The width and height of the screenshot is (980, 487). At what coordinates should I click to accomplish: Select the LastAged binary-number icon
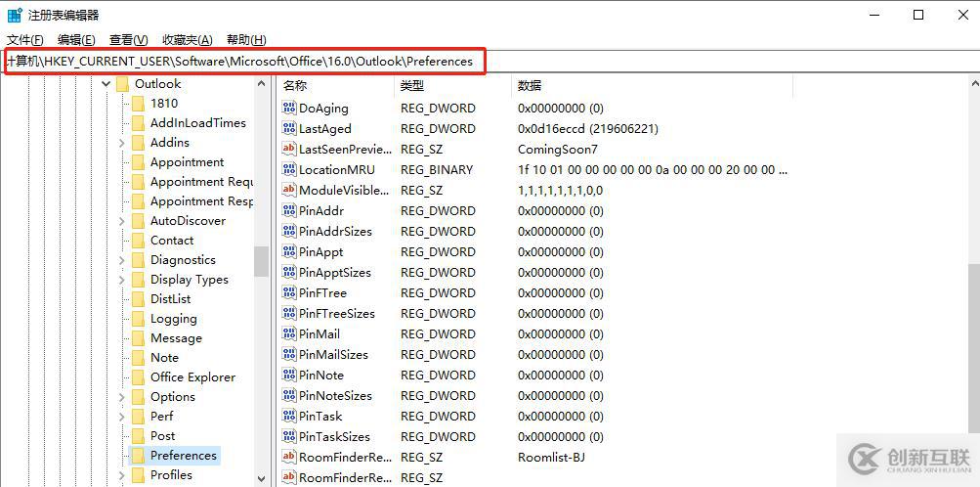pos(289,129)
